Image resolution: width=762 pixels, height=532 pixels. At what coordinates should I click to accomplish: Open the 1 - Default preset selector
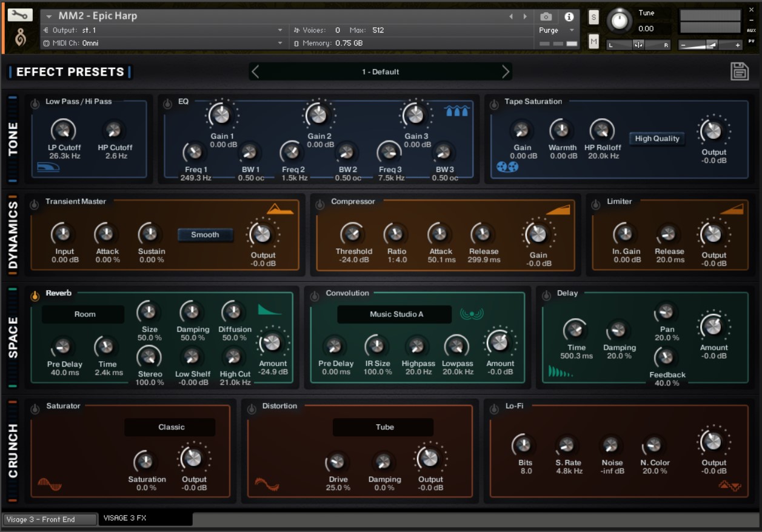(x=381, y=71)
